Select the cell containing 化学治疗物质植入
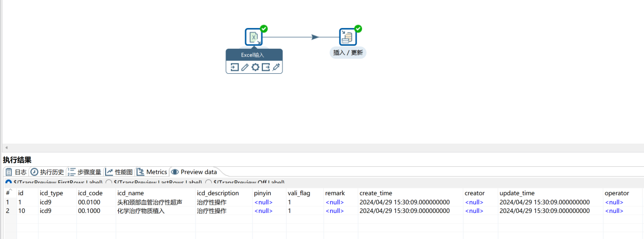The width and height of the screenshot is (644, 239). [140, 211]
